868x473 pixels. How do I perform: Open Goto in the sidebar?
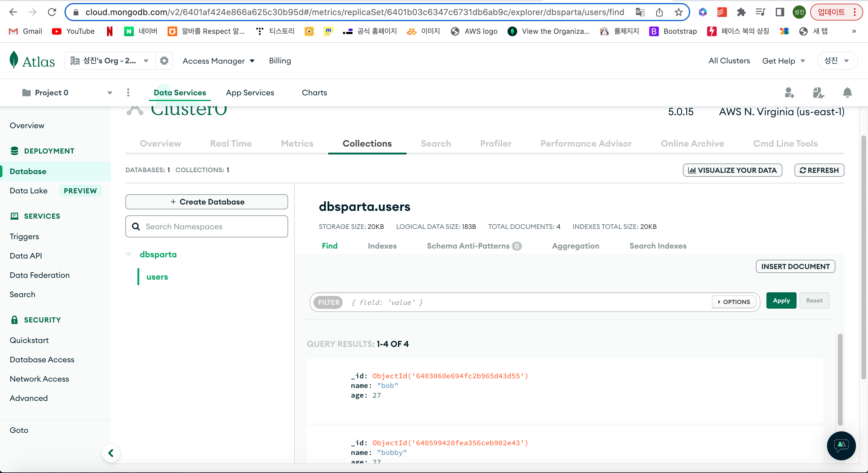click(x=19, y=430)
